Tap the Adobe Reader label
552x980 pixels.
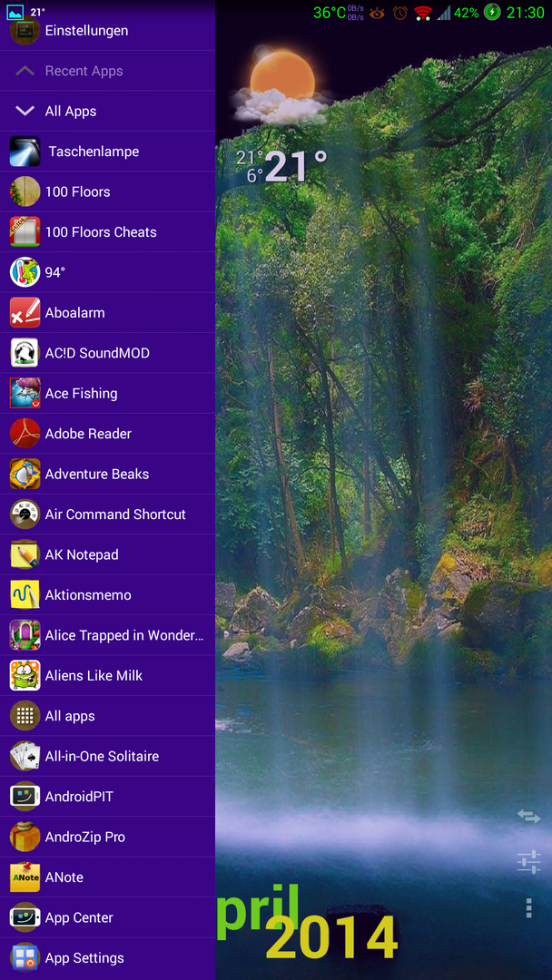(88, 433)
